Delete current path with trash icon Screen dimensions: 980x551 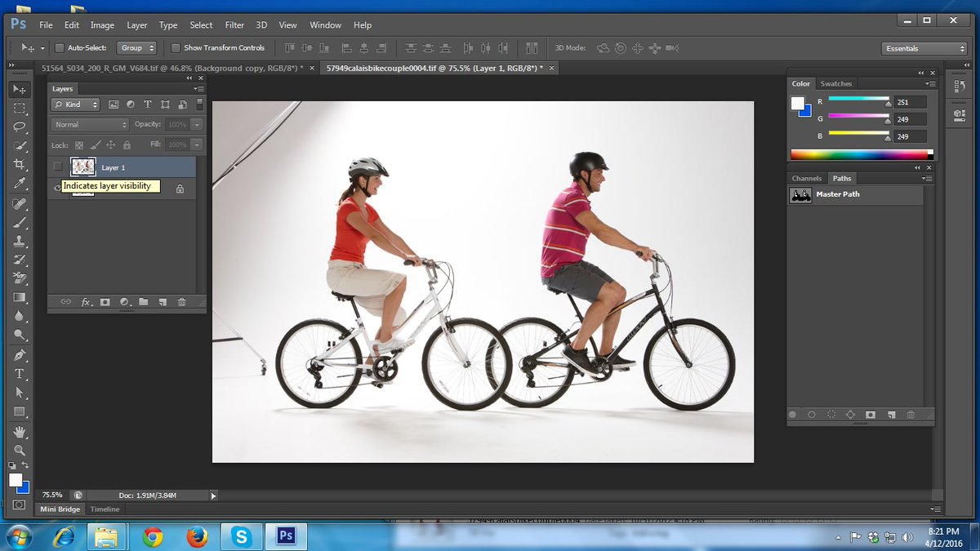pos(911,415)
